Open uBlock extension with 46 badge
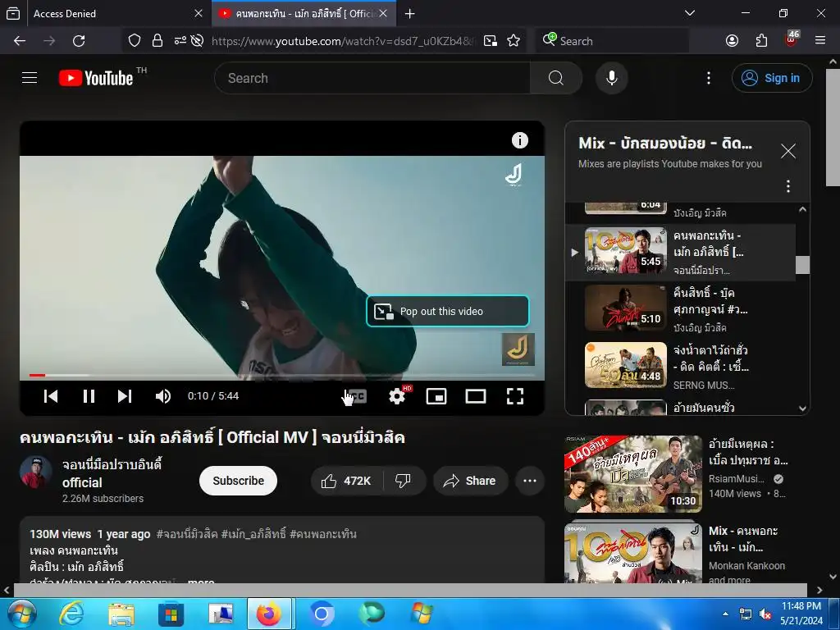The width and height of the screenshot is (840, 630). [x=792, y=39]
